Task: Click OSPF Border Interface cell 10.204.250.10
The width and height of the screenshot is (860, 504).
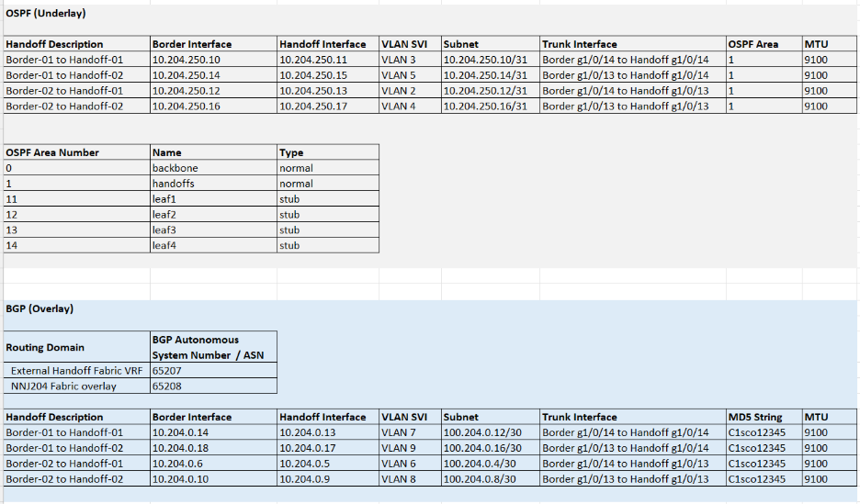Action: coord(213,60)
